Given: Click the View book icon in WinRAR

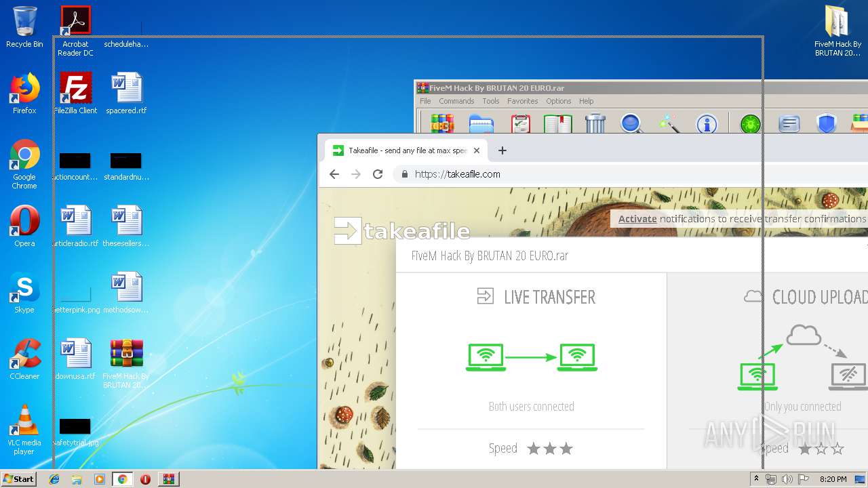Looking at the screenshot, I should (557, 124).
